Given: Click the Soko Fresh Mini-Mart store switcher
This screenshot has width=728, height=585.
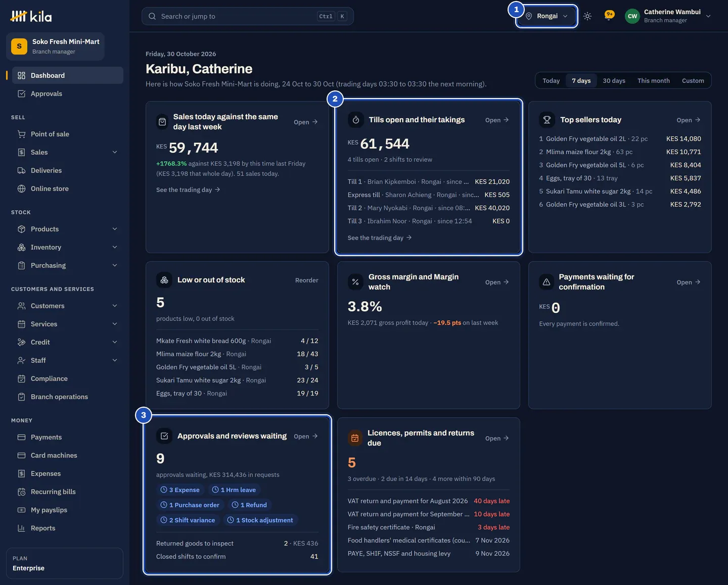Looking at the screenshot, I should 56,46.
